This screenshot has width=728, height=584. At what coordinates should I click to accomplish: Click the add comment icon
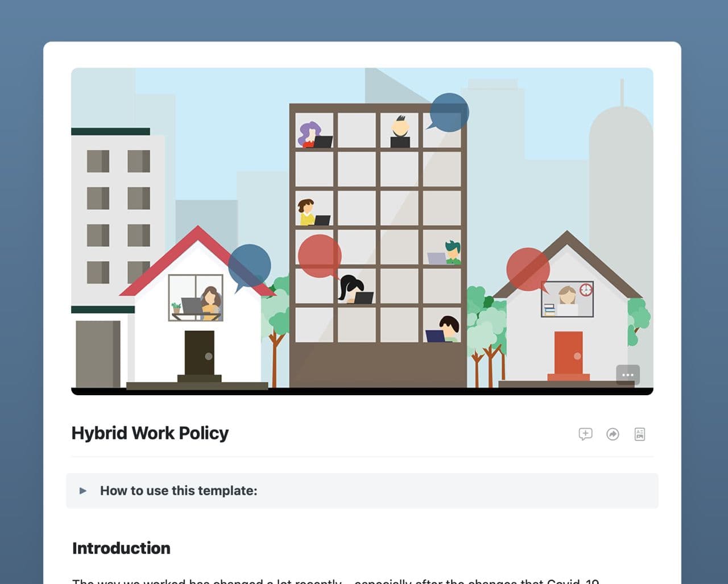click(585, 434)
